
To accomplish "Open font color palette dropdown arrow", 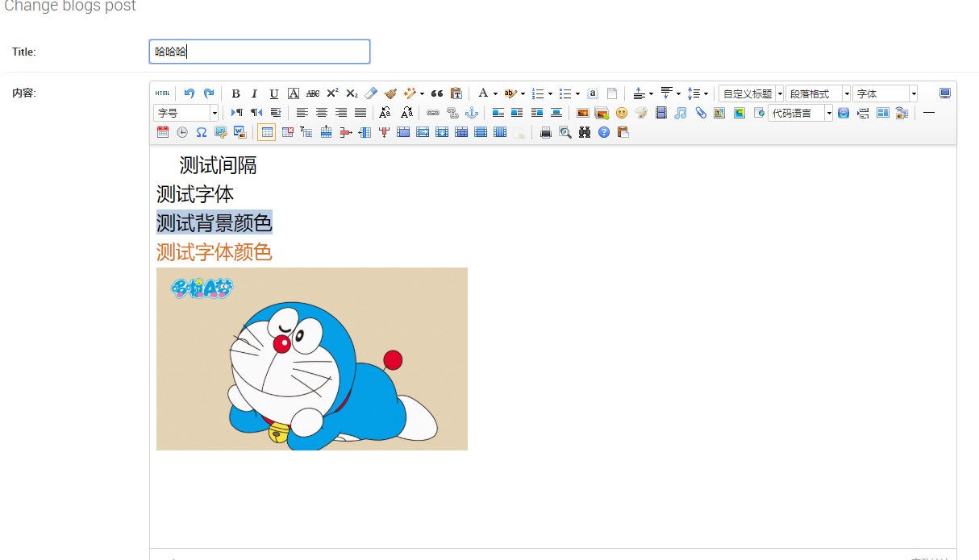I will tap(495, 93).
